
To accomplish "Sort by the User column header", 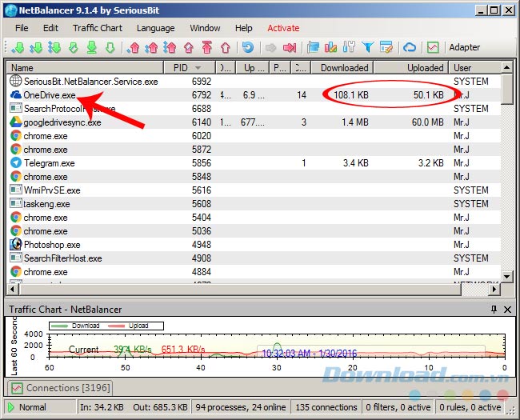I will coord(474,68).
